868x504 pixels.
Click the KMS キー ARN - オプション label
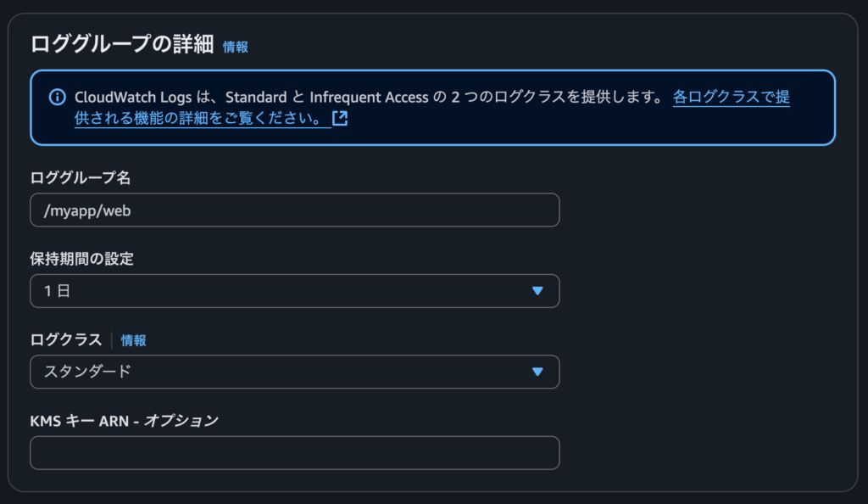click(x=124, y=421)
